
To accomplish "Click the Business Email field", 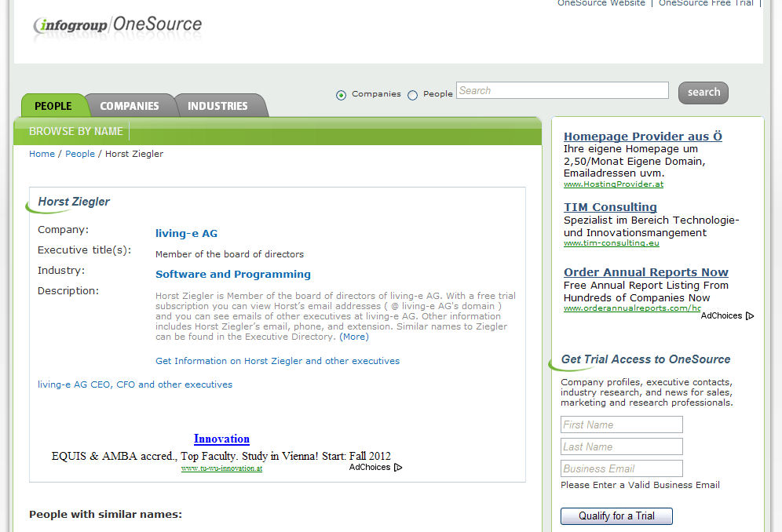I will coord(621,468).
